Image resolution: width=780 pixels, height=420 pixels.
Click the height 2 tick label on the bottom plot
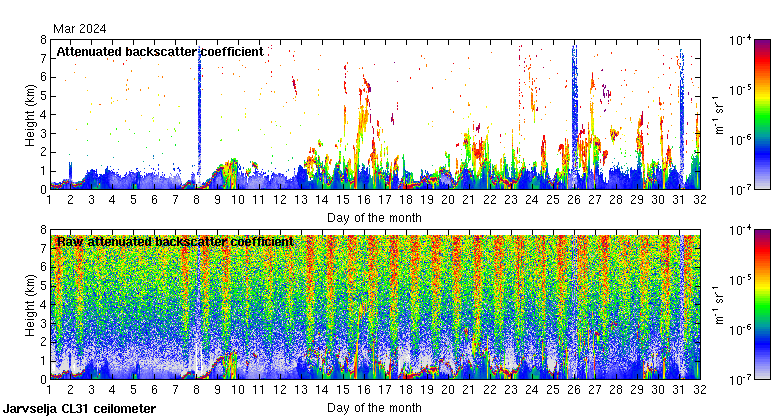coord(43,342)
